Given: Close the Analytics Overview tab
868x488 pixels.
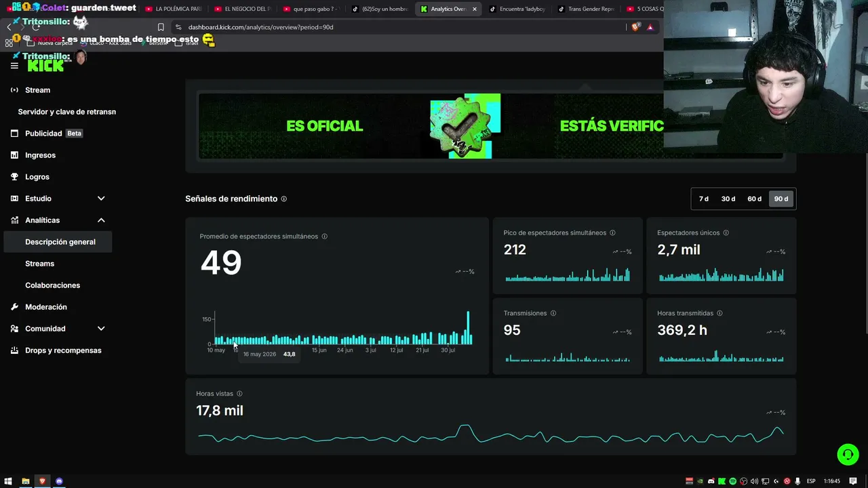Looking at the screenshot, I should coord(474,9).
